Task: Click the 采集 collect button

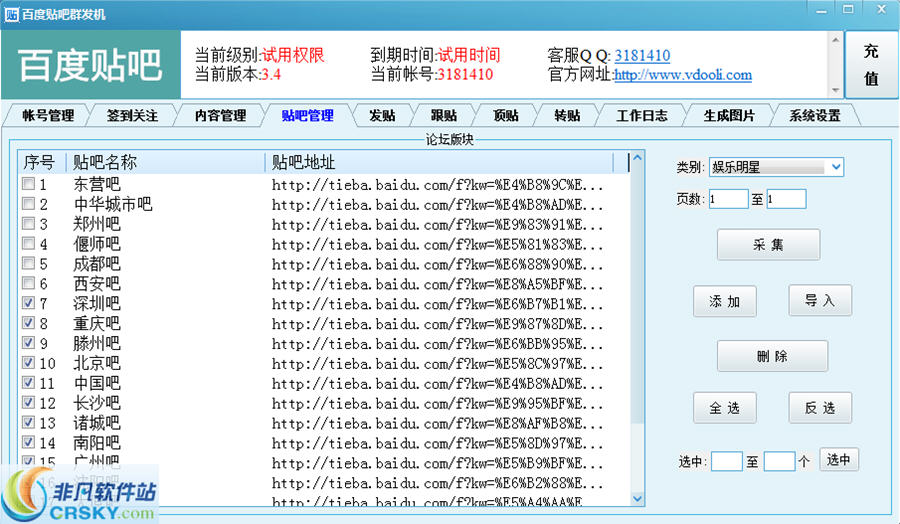Action: [769, 245]
